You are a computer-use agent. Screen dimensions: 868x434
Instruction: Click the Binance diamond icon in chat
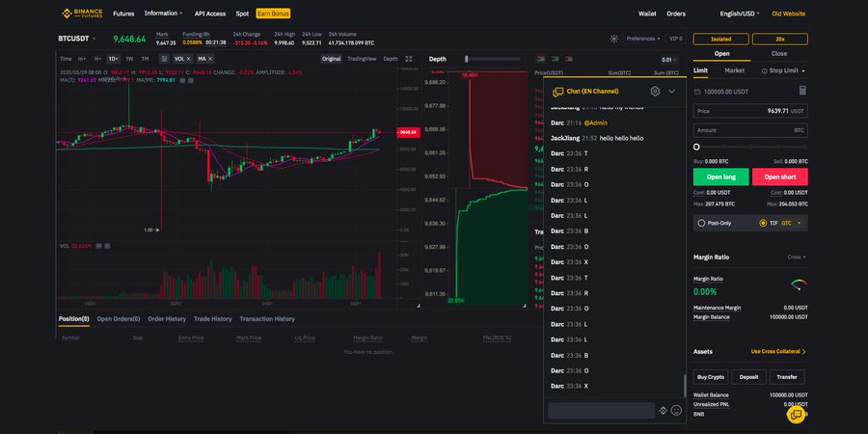(x=664, y=410)
